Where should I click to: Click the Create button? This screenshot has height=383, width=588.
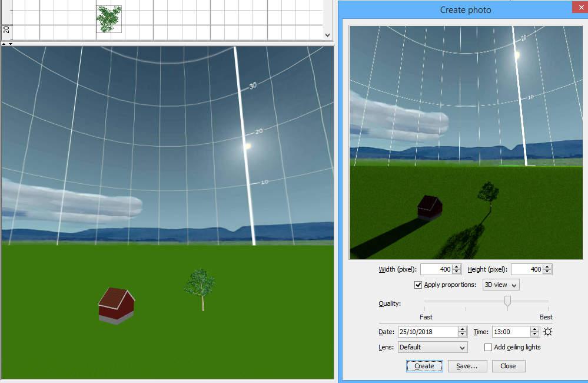point(424,366)
